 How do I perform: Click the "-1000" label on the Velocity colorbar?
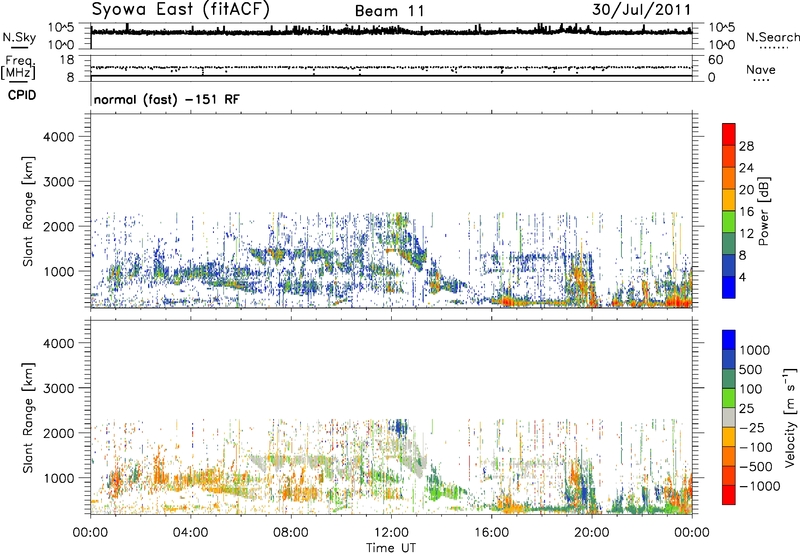tap(759, 486)
